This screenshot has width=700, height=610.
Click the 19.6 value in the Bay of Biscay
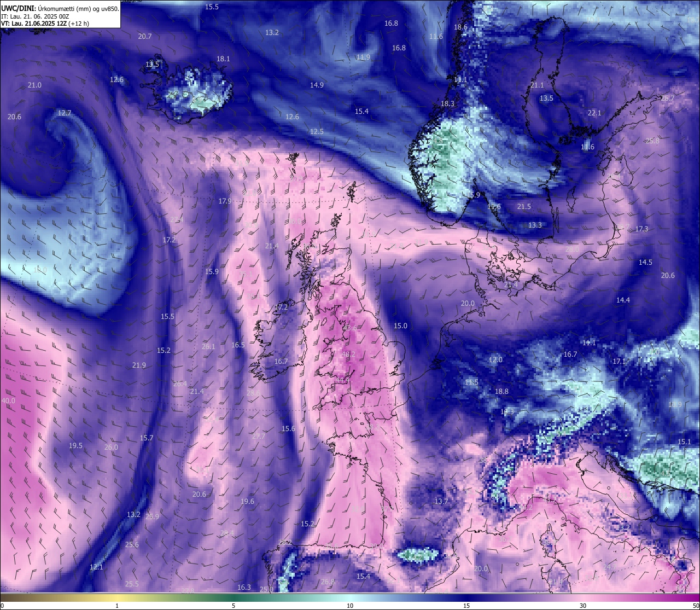point(247,501)
